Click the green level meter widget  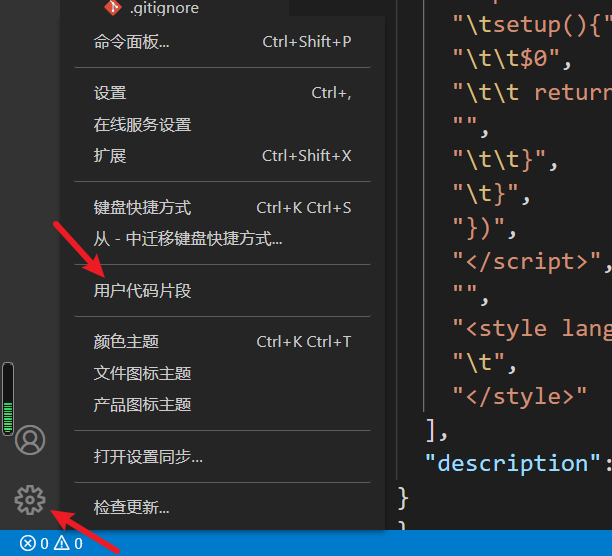8,399
